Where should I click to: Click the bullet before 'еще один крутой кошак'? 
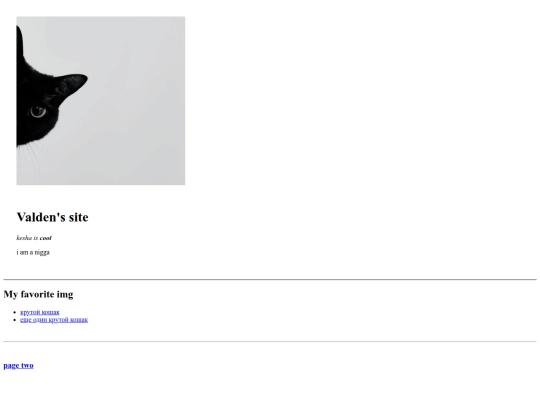[x=14, y=320]
